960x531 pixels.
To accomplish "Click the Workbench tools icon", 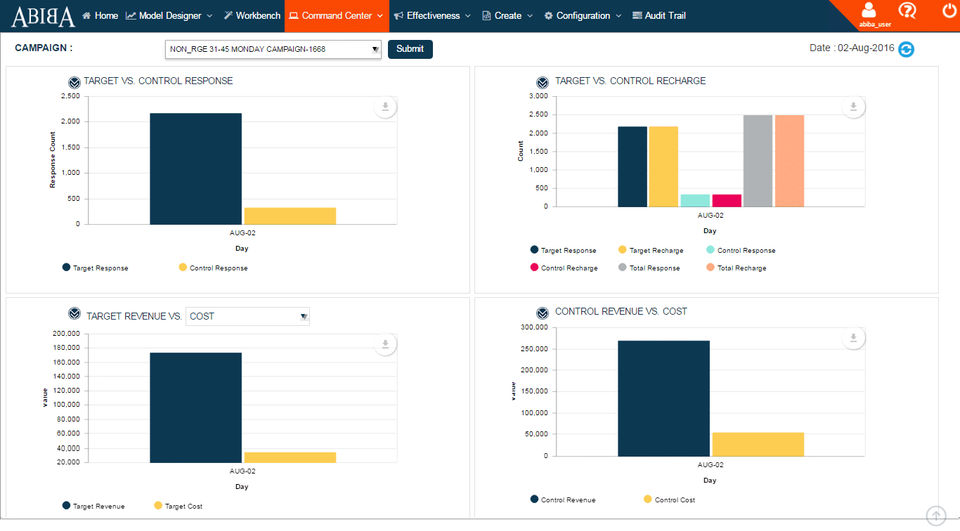I will point(228,15).
